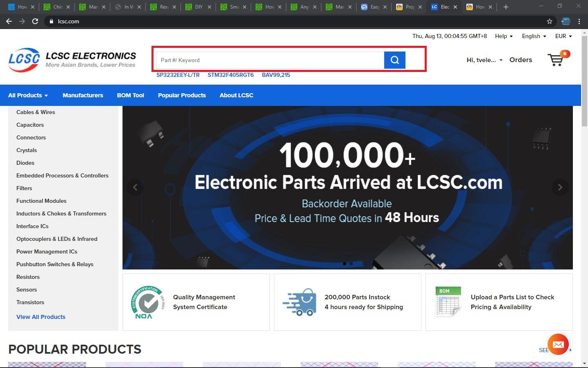Click the BAV99,215 suggested search

point(276,75)
